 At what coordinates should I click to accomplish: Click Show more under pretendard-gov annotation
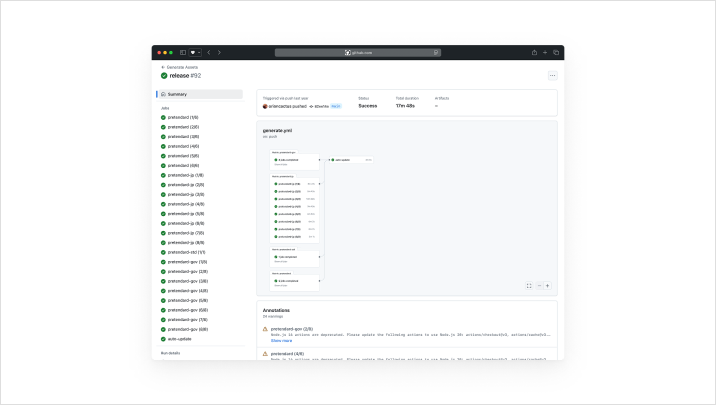(x=281, y=341)
